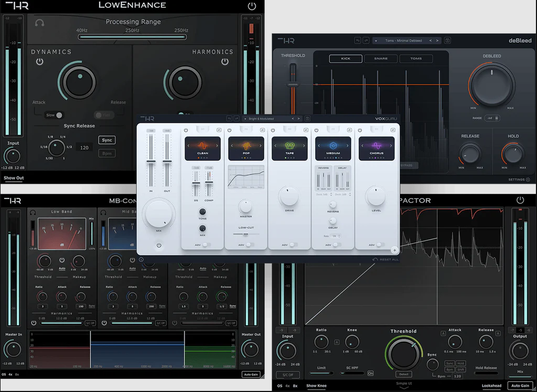The height and width of the screenshot is (392, 537).
Task: Toggle Low Band Auto power icon
Action: click(62, 260)
